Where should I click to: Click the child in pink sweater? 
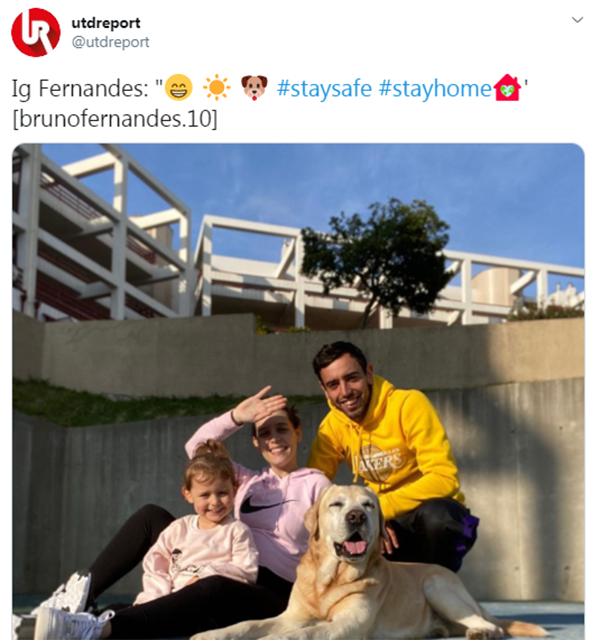click(200, 531)
